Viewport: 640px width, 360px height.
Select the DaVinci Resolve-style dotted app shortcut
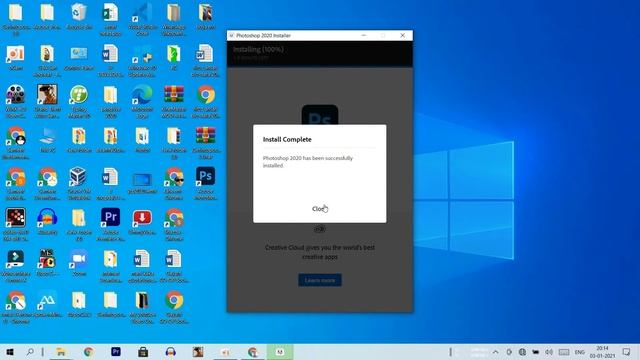(x=16, y=225)
